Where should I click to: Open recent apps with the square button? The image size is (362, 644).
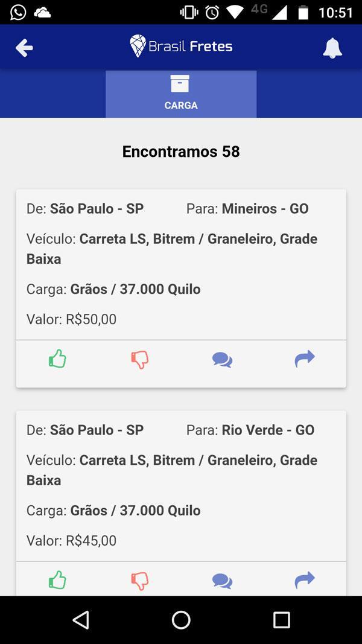tap(281, 619)
